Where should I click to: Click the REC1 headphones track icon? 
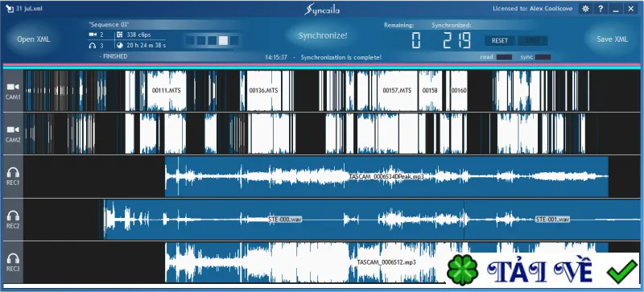[x=13, y=172]
